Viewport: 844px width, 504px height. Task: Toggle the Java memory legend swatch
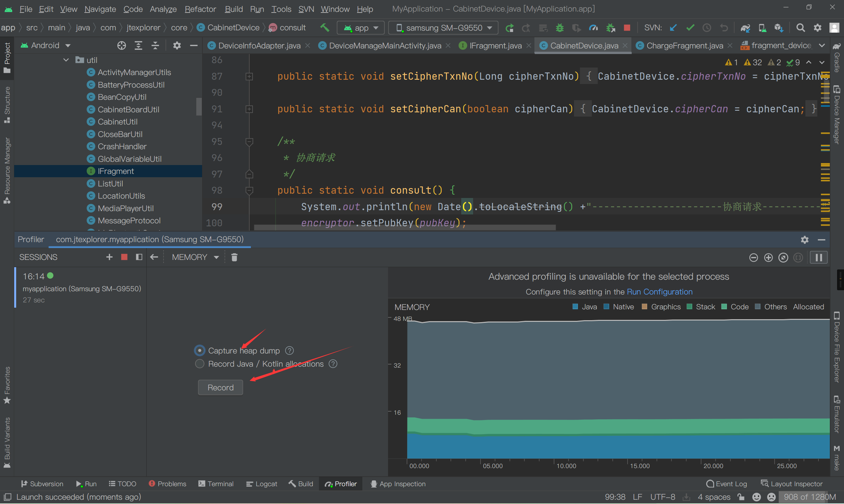pos(575,307)
